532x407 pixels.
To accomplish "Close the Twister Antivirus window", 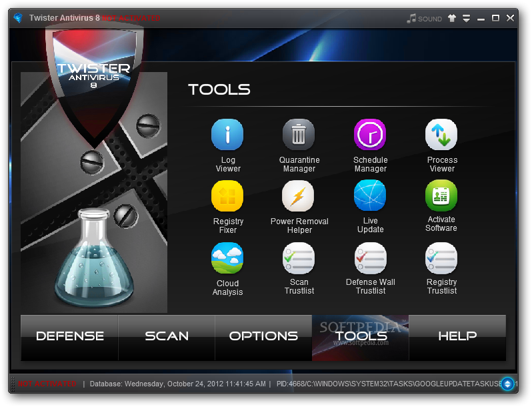I will pyautogui.click(x=510, y=18).
